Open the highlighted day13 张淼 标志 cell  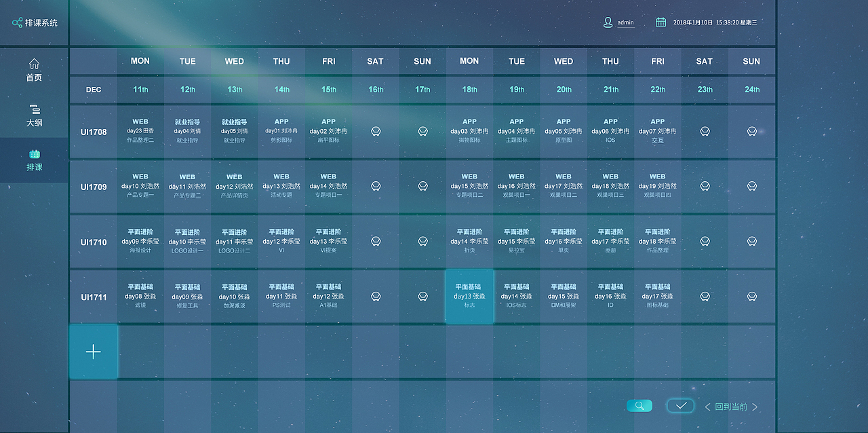[469, 296]
